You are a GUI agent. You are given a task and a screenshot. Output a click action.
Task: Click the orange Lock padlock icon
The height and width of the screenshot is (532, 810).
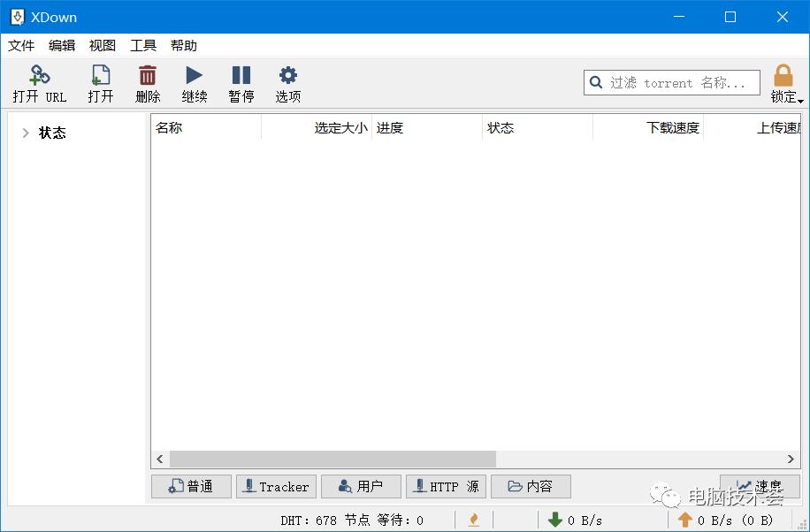pos(783,75)
